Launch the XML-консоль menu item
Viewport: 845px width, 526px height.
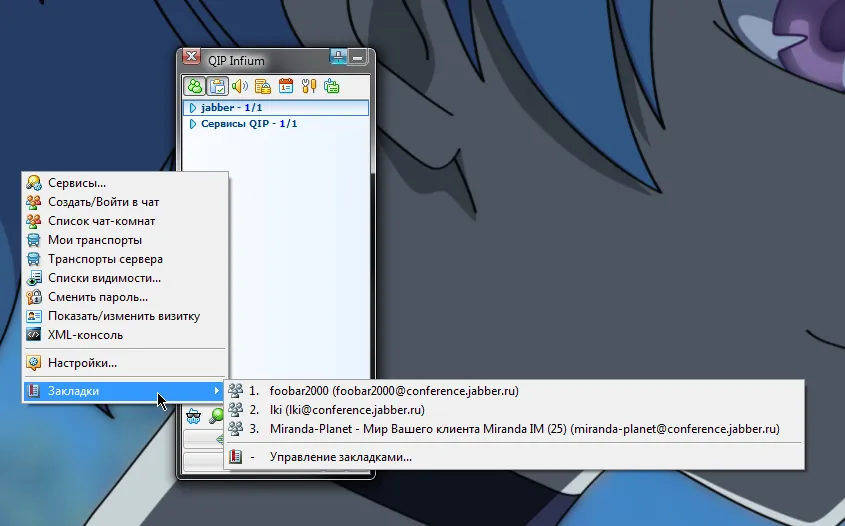tap(126, 335)
